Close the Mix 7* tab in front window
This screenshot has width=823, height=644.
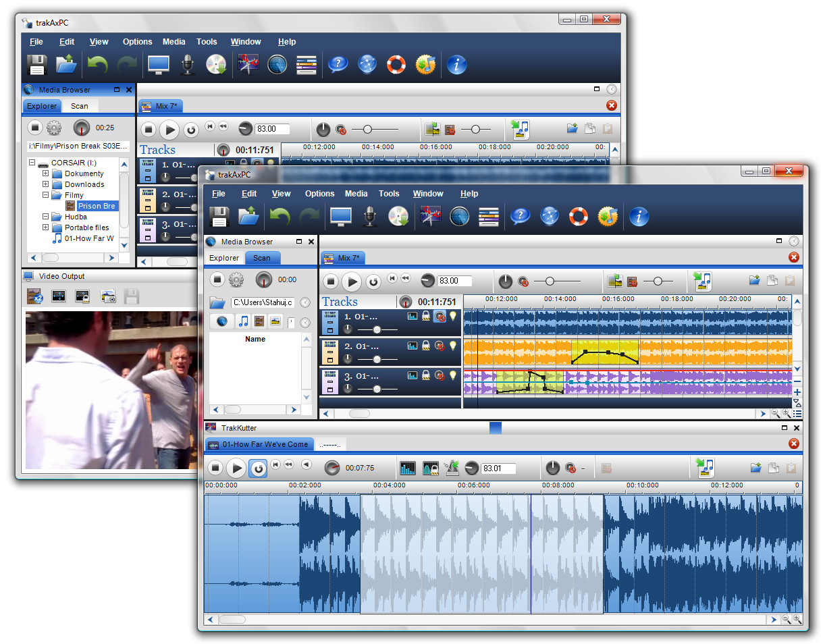click(x=794, y=257)
